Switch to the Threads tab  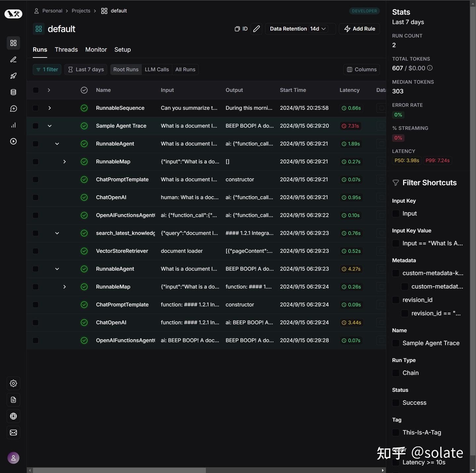click(x=66, y=50)
